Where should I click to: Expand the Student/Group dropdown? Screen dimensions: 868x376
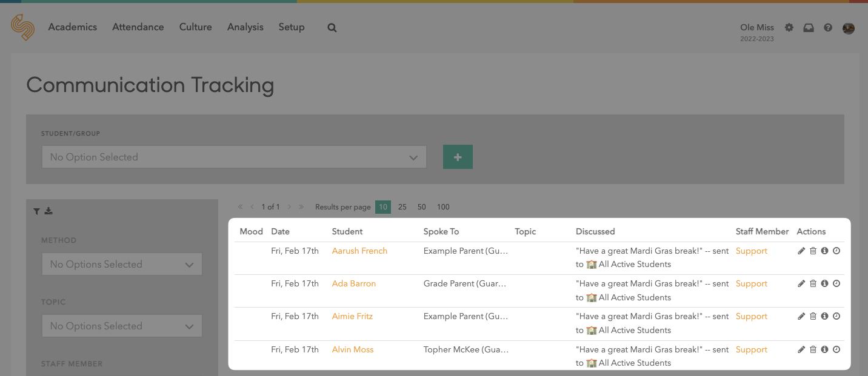234,157
